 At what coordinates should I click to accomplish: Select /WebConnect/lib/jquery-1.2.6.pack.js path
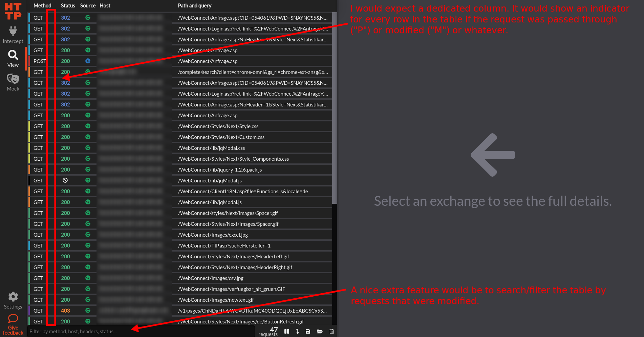coord(220,170)
